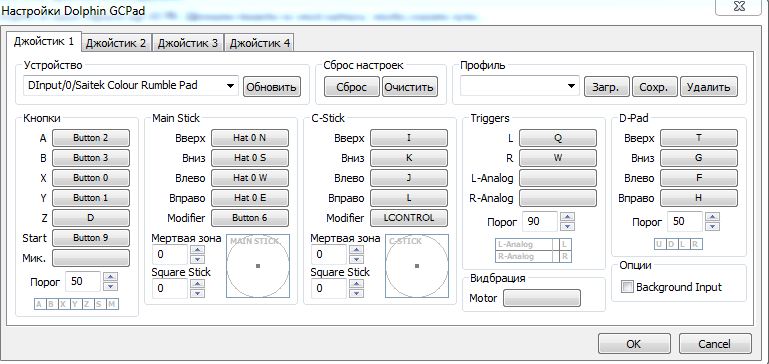
Task: Remap C-Stick Вверх mapped to I
Action: 409,138
